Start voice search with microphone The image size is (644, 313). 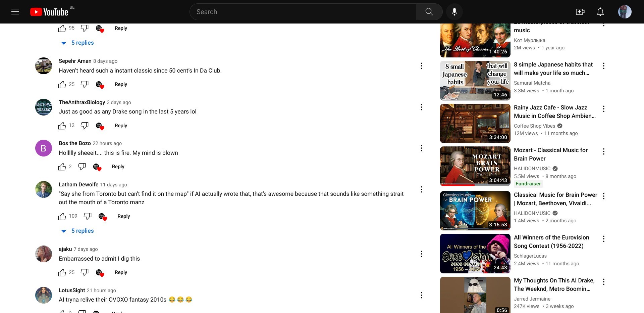click(x=454, y=12)
